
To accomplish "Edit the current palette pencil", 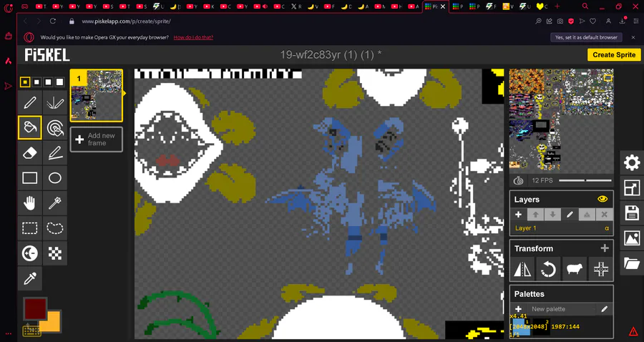I will click(604, 309).
